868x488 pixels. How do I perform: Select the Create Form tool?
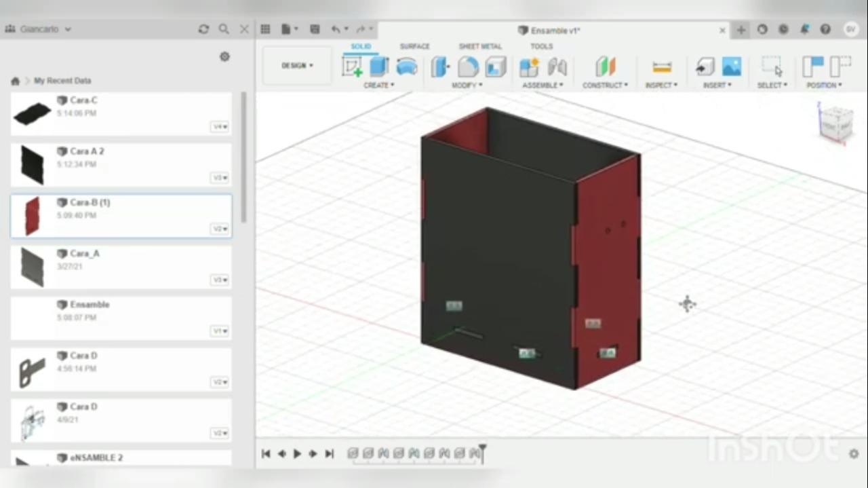(407, 67)
